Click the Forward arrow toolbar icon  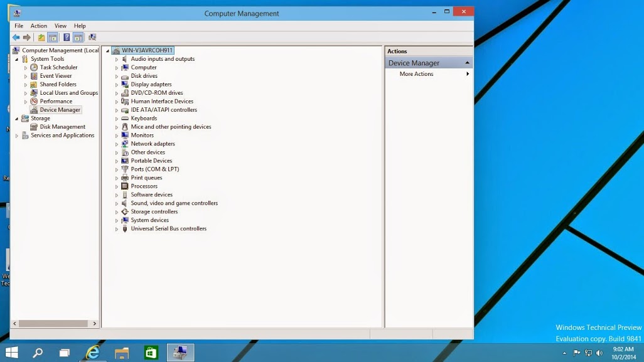click(x=27, y=38)
